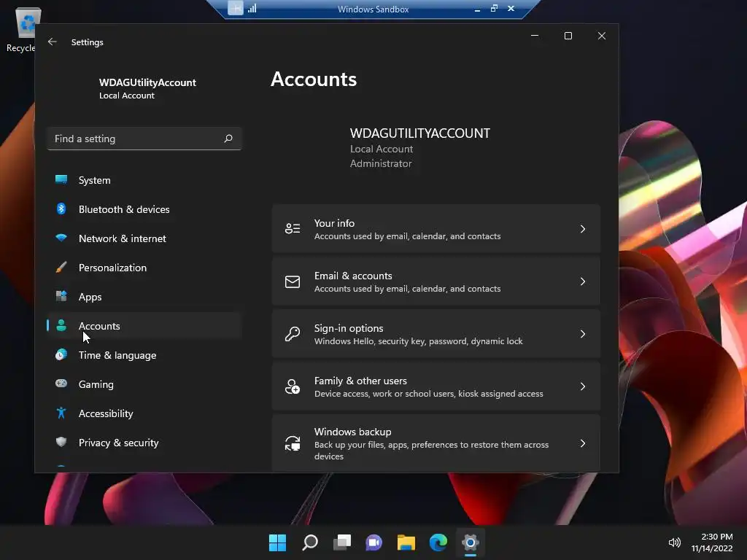Image resolution: width=747 pixels, height=560 pixels.
Task: Restore down the Windows Sandbox window
Action: (x=494, y=8)
